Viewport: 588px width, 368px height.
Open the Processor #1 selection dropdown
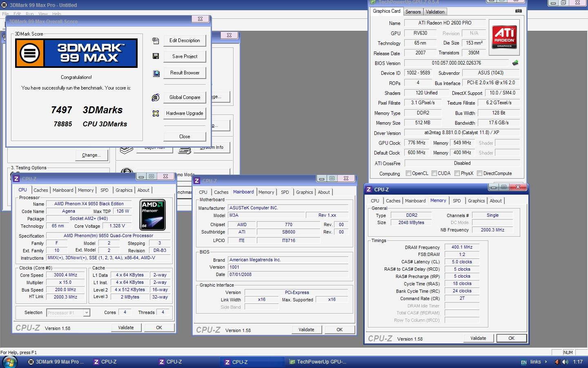86,313
